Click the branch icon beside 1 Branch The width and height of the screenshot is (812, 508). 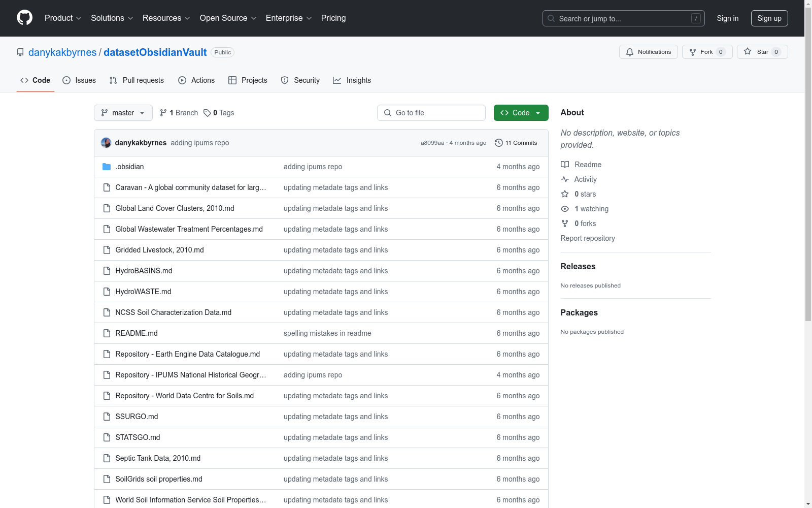163,113
